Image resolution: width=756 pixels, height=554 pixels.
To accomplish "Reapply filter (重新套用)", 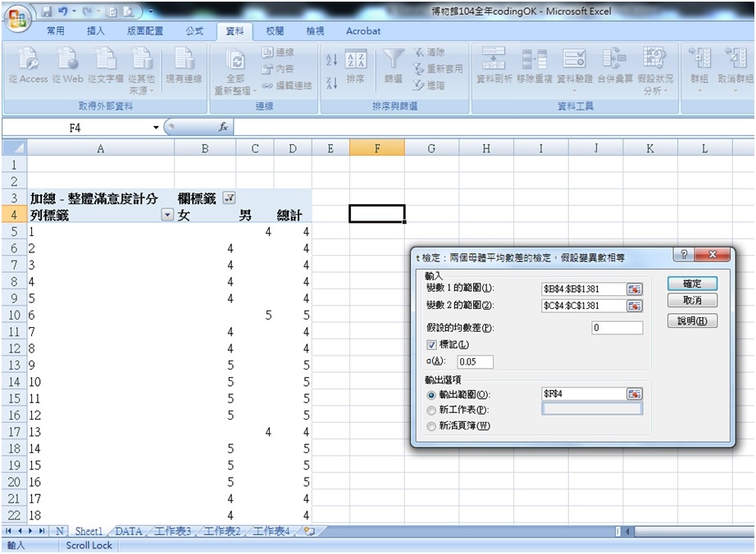I will (x=438, y=69).
